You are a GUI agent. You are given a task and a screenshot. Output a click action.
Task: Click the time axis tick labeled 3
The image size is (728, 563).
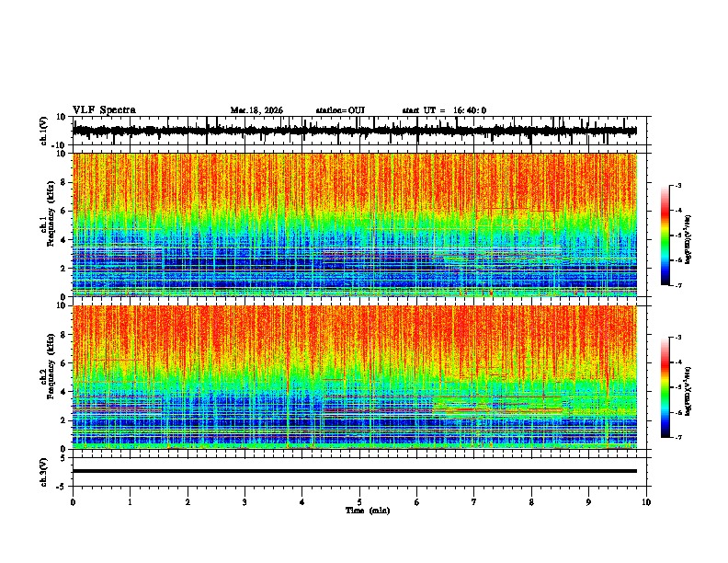[x=245, y=502]
